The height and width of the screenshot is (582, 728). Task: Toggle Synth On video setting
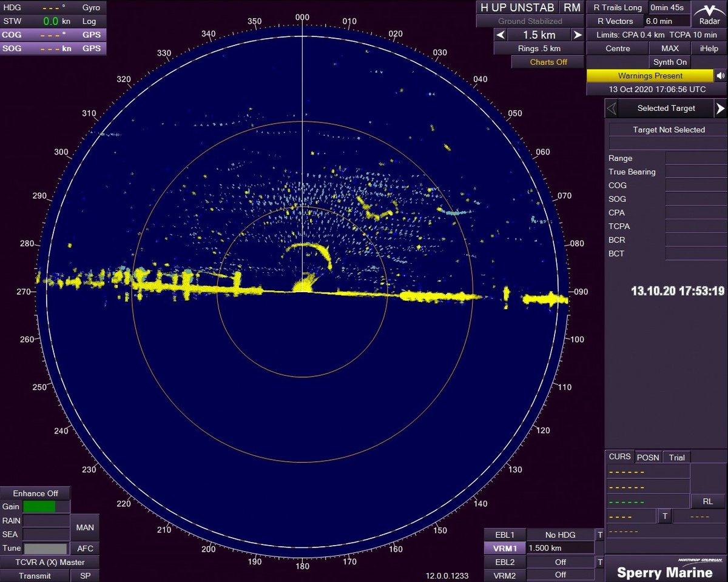pos(670,62)
